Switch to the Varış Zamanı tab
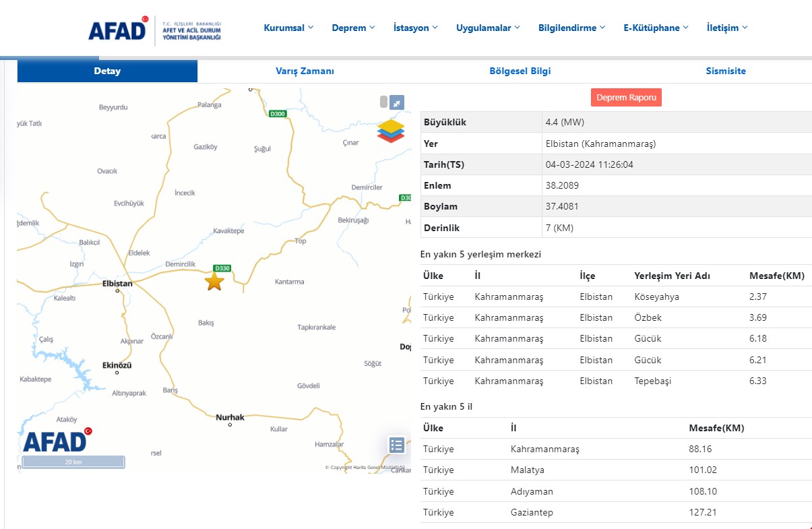Screen dimensions: 812x529 tap(305, 71)
